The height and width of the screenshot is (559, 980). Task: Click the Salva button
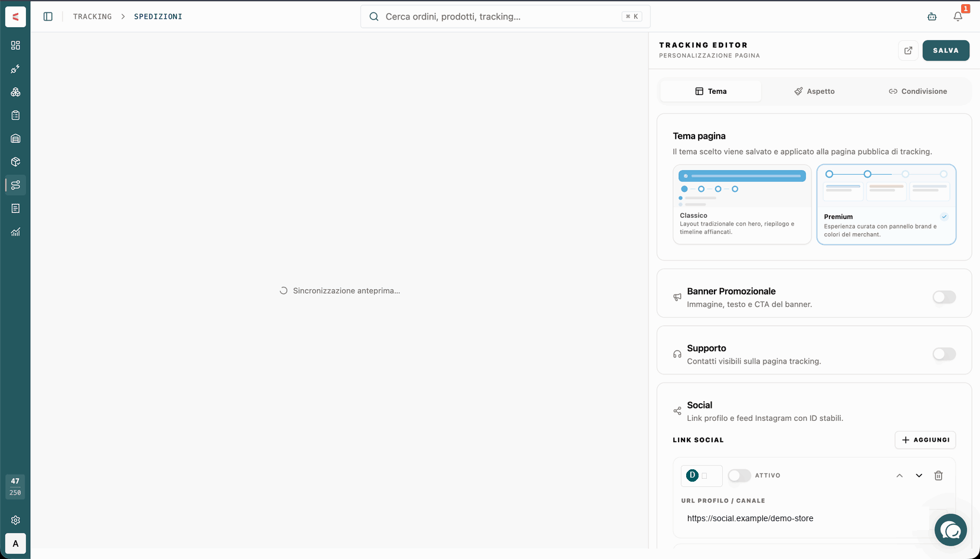pos(946,50)
